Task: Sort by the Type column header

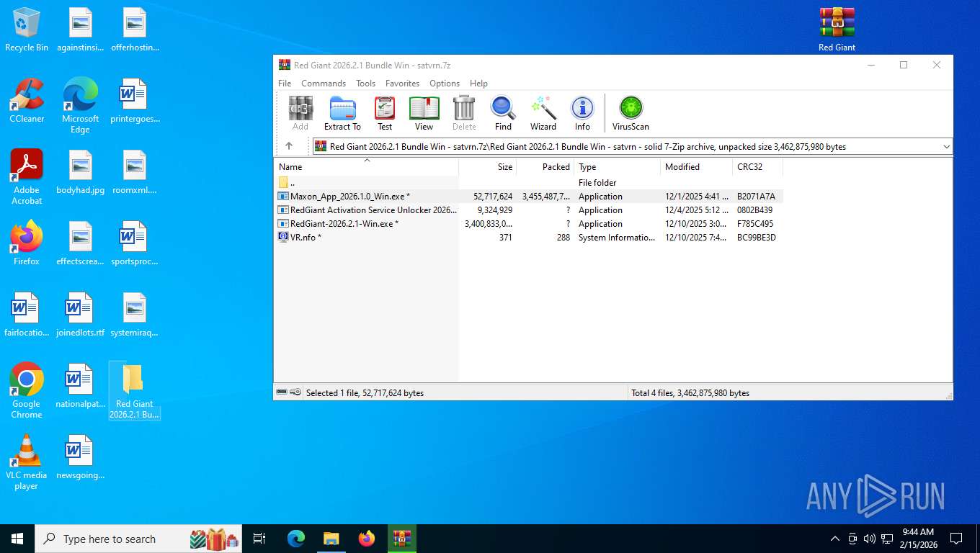Action: click(617, 167)
